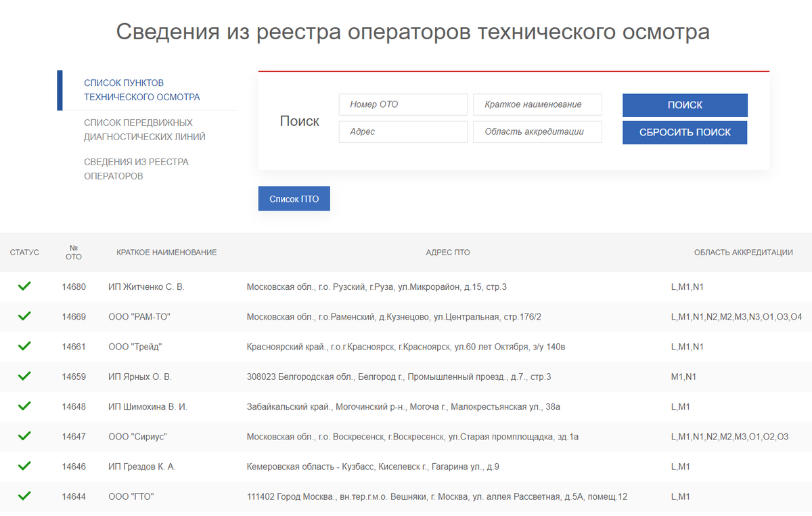
Task: Click the name ИП Грездов К. А.
Action: (x=142, y=467)
